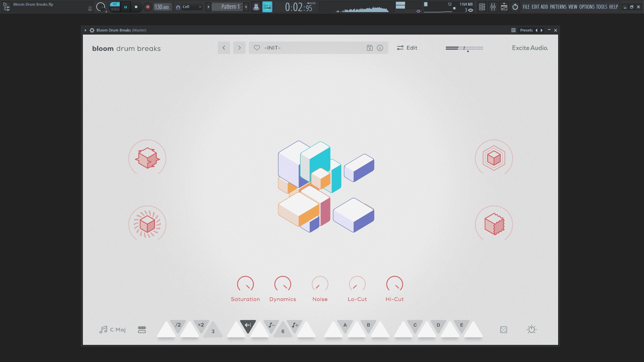Viewport: 644px width, 362px height.
Task: Click the randomize dice icon
Action: coord(503,329)
